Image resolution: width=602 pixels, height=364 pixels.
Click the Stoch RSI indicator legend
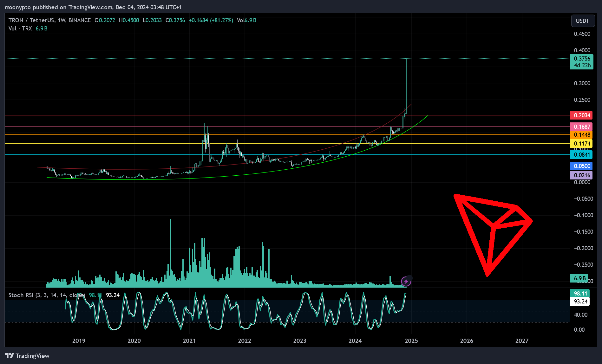click(47, 295)
